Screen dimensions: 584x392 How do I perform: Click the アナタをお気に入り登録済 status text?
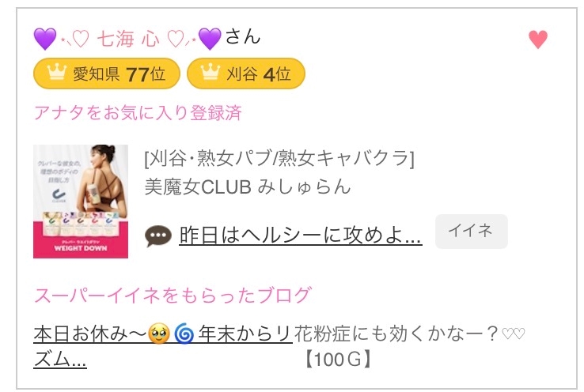138,112
